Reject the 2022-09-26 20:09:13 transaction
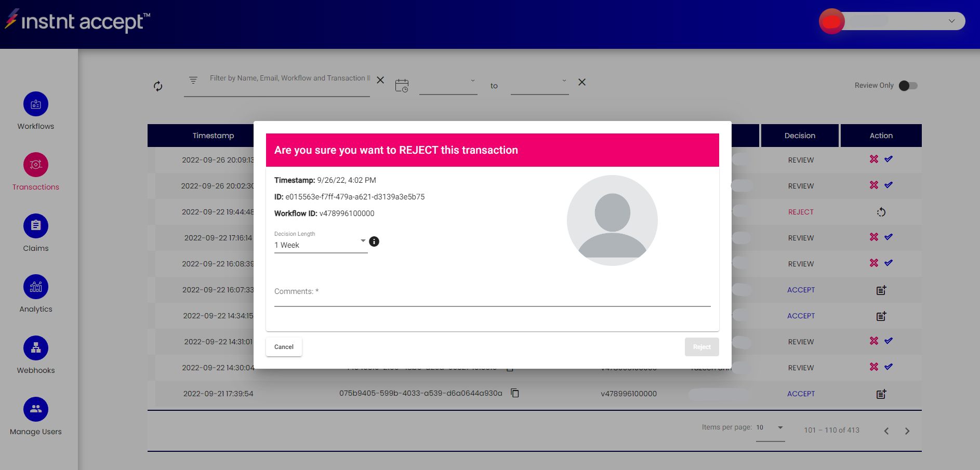The height and width of the screenshot is (470, 980). click(x=874, y=159)
